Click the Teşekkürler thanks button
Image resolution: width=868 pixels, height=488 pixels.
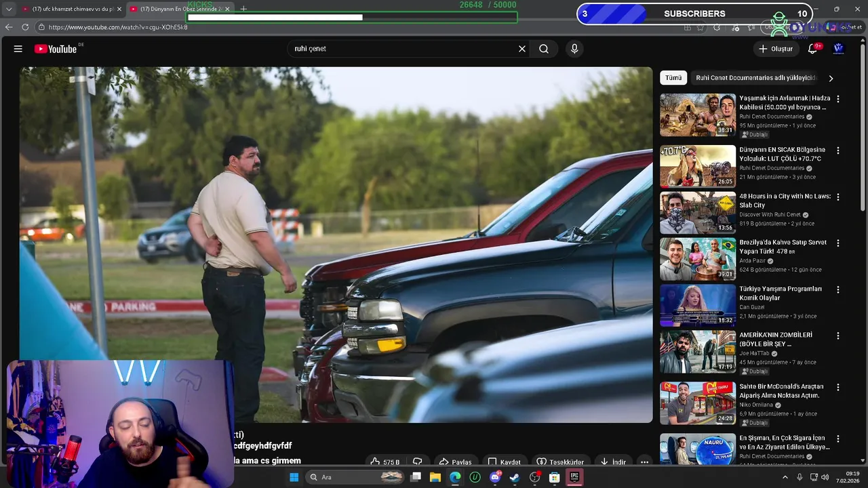560,462
